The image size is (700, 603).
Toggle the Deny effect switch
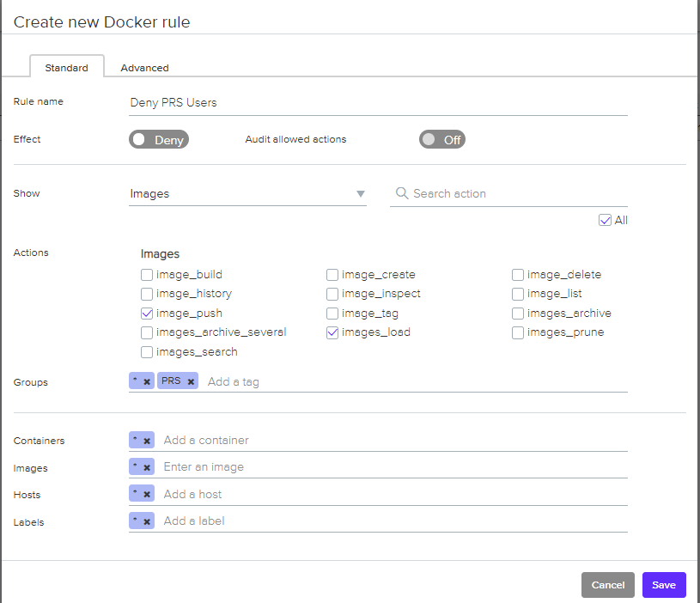point(158,140)
